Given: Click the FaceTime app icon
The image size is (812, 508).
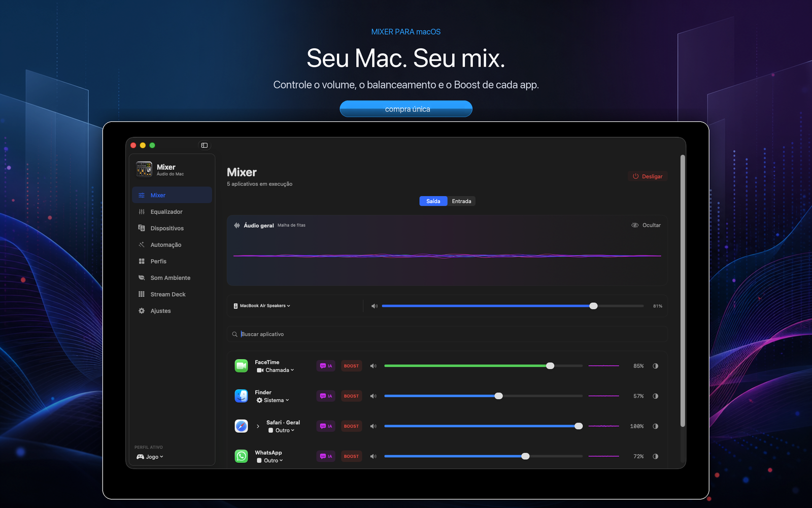Looking at the screenshot, I should 242,366.
